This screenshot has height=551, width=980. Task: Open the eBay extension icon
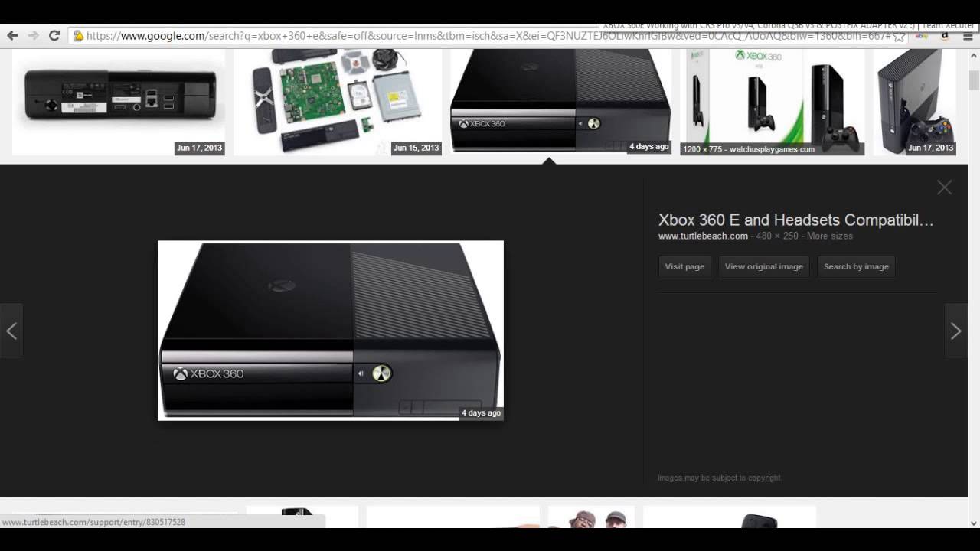point(922,36)
